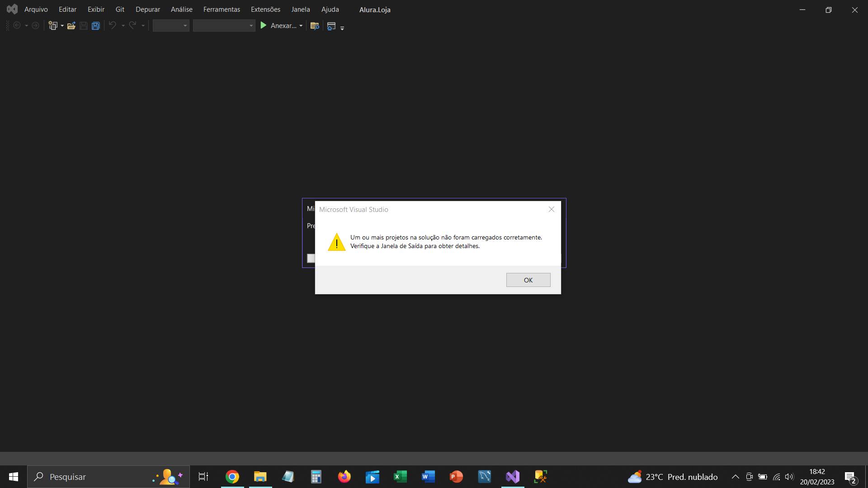The width and height of the screenshot is (868, 488).
Task: Click the window-with-home toolbar icon
Action: click(x=331, y=26)
